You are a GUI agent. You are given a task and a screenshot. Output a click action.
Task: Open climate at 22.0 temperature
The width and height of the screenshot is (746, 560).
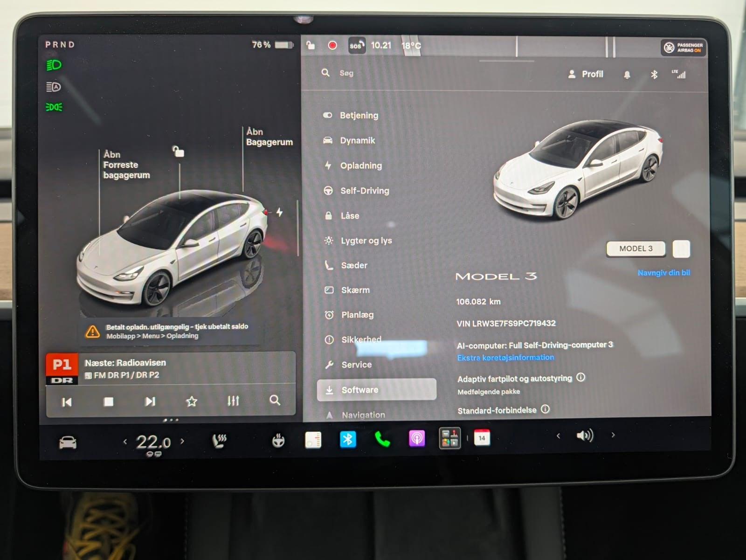tap(153, 442)
